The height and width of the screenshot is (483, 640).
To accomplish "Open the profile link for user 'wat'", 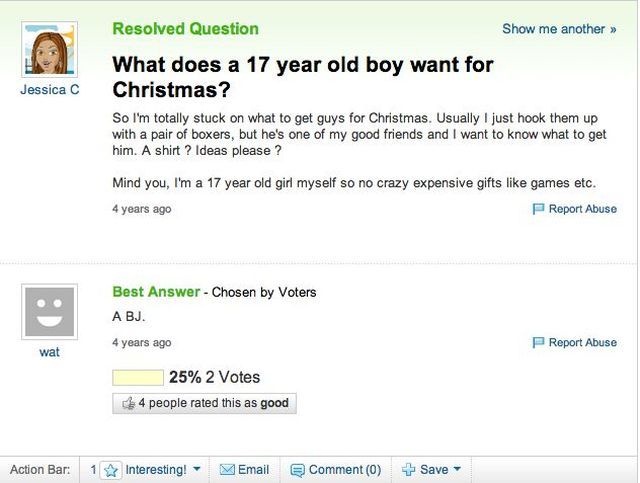I will 49,352.
